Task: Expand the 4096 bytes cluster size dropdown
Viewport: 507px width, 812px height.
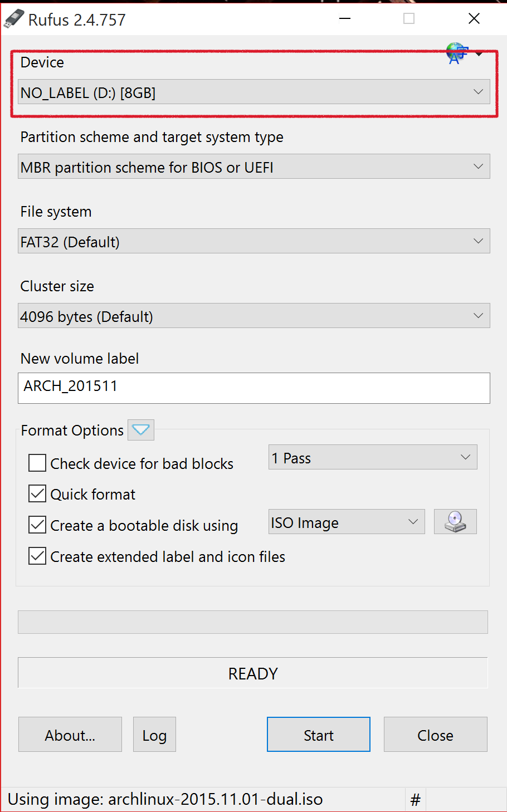Action: pos(254,316)
